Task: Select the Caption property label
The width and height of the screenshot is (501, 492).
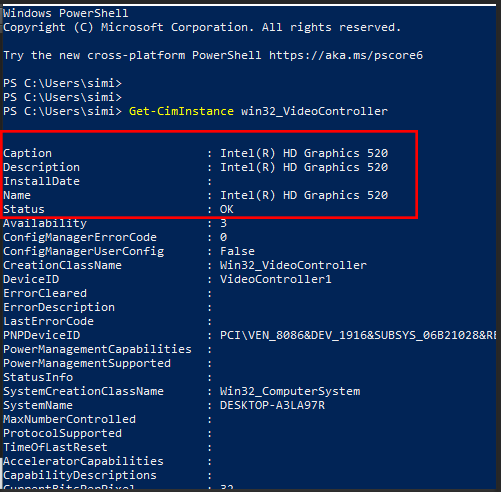Action: 28,153
